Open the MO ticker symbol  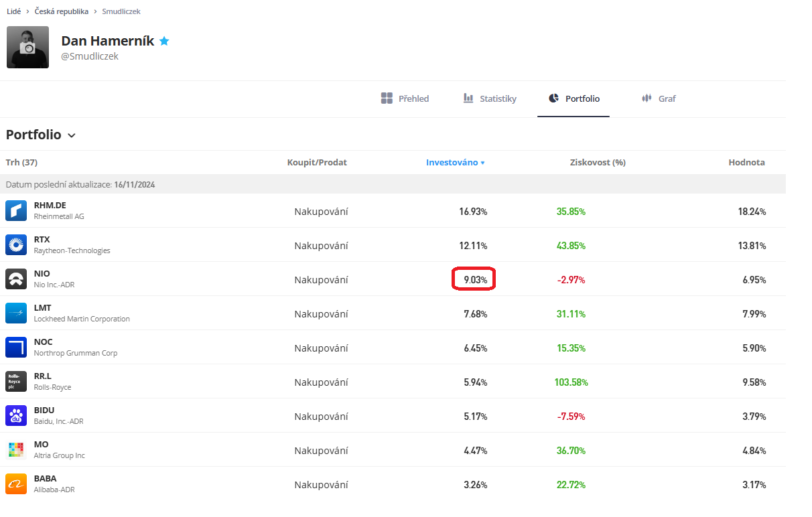(x=42, y=444)
